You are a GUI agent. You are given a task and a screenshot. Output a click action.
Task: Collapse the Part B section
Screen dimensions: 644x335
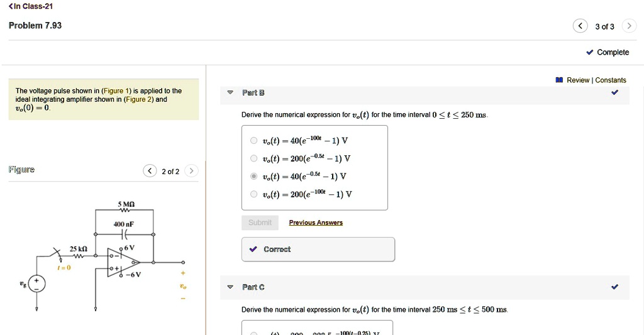[x=230, y=93]
